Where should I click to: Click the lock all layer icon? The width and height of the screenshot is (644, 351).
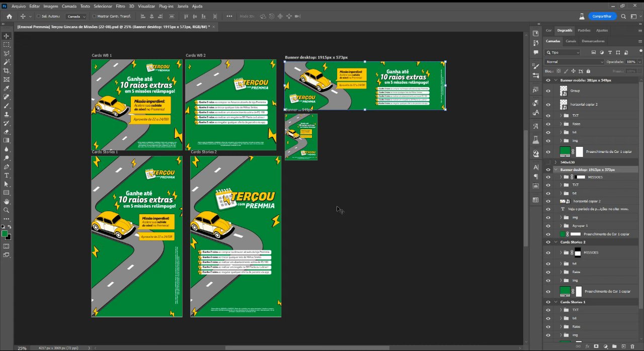588,71
